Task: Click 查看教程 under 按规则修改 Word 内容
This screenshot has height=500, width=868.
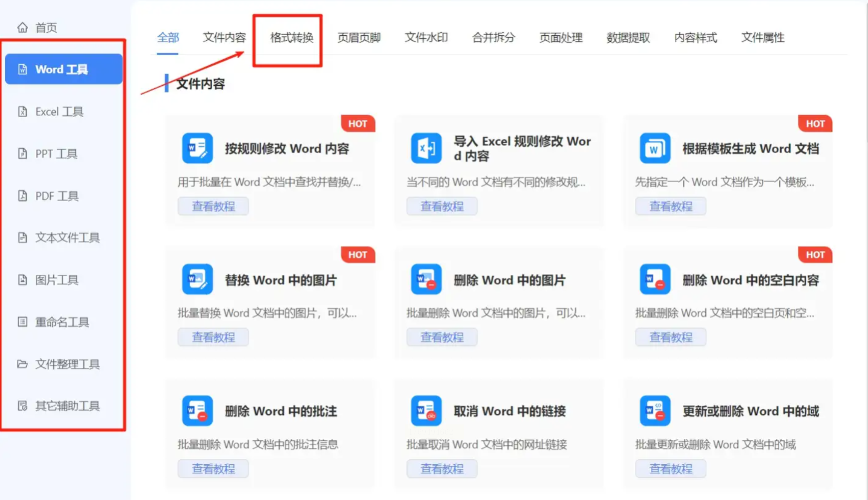Action: pos(213,206)
